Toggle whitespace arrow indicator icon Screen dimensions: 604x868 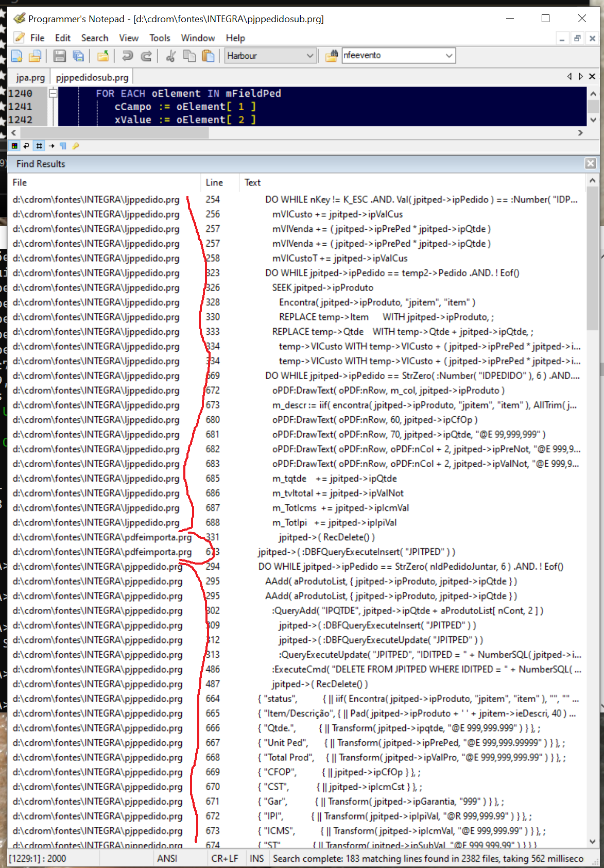(51, 146)
